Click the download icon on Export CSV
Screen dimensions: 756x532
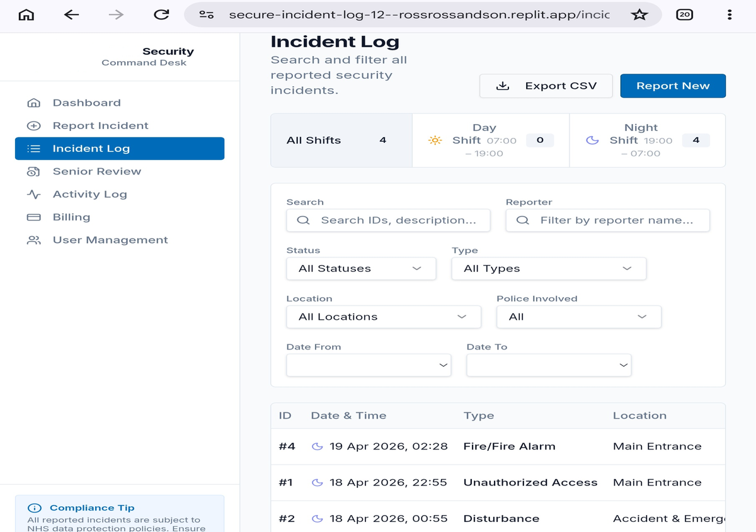503,86
